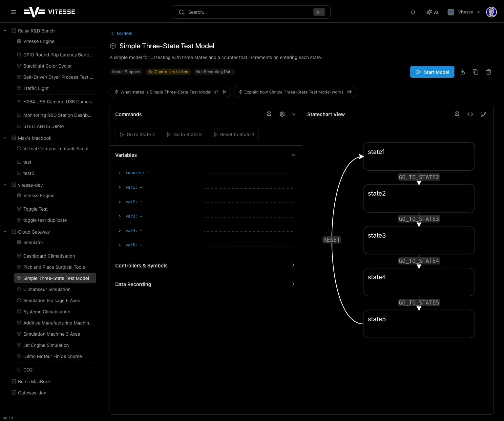Expand the var5 variable row
The width and height of the screenshot is (504, 421).
120,245
